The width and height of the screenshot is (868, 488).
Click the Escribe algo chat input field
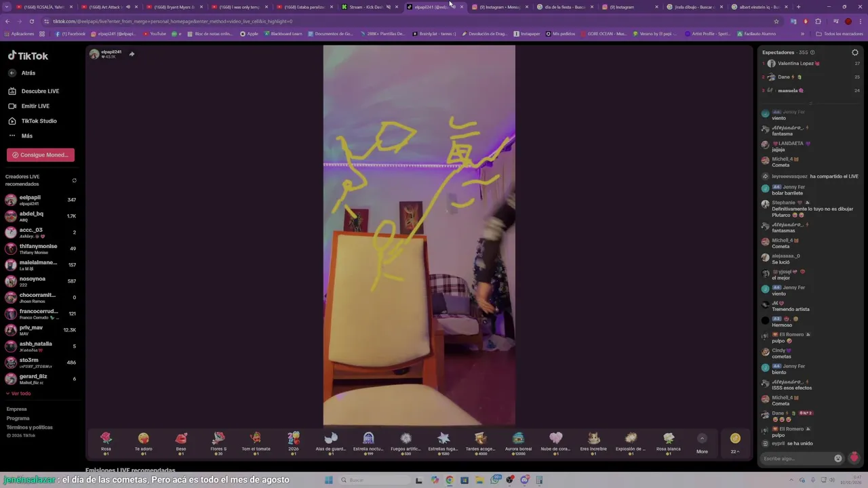coord(797,458)
